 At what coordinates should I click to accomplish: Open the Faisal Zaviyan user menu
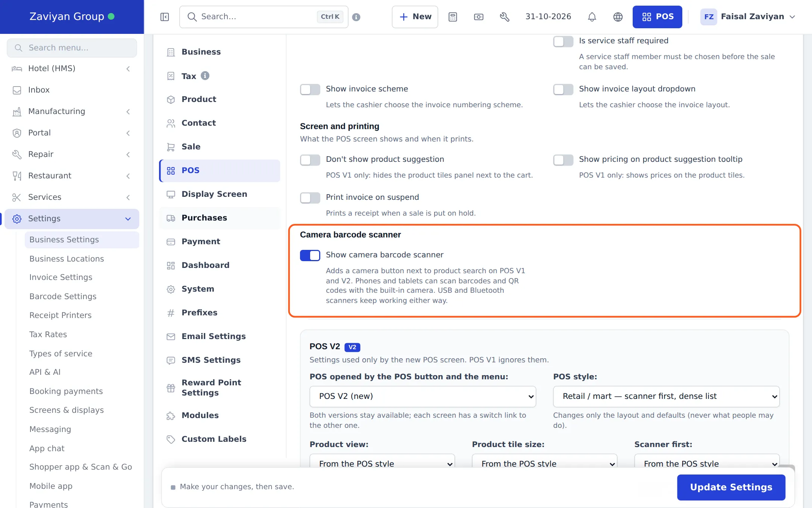click(x=748, y=17)
